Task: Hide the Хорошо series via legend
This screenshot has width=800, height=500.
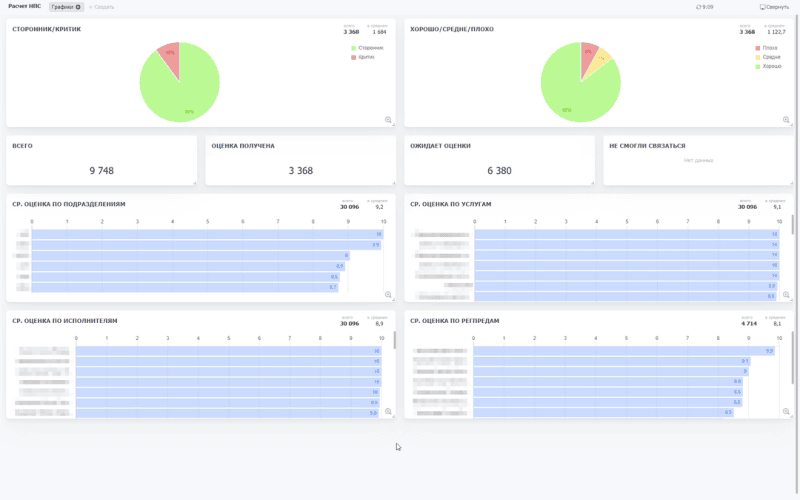Action: [x=768, y=66]
